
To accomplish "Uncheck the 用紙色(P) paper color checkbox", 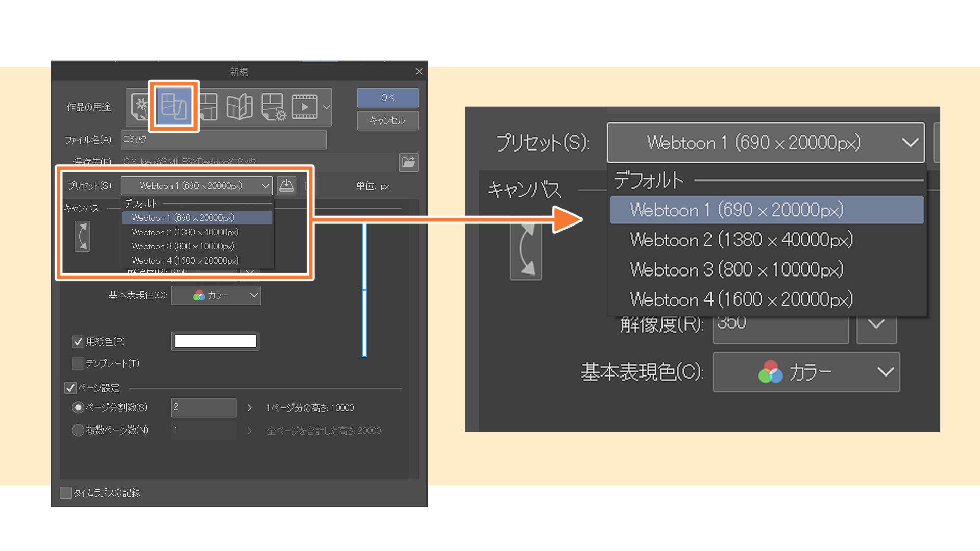I will [x=78, y=341].
